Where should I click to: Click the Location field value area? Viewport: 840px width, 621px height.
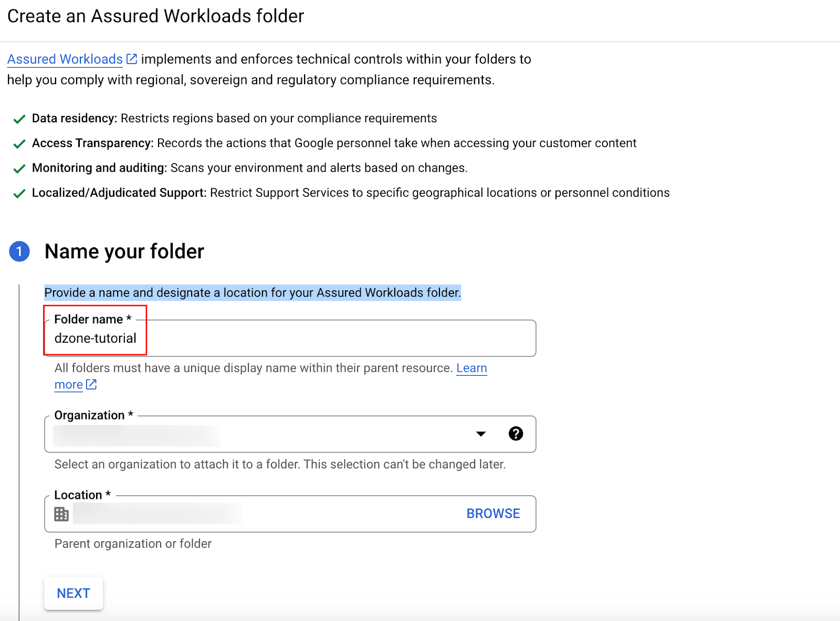click(x=157, y=514)
